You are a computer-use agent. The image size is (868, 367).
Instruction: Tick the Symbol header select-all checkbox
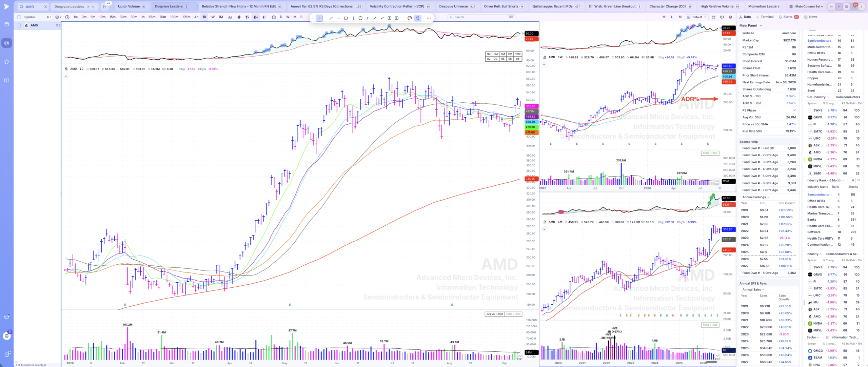tap(19, 17)
